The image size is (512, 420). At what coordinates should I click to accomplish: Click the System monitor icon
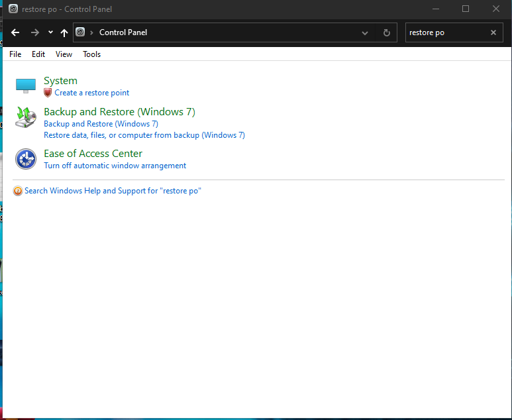click(x=26, y=86)
